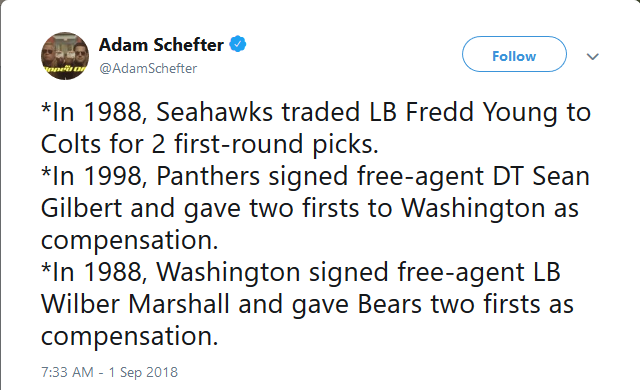Click the word Colts in tweet

coord(72,144)
